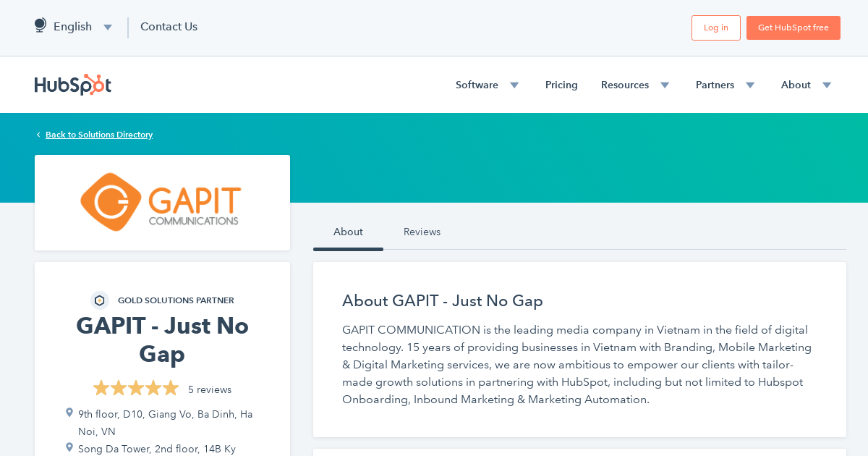This screenshot has height=456, width=868.
Task: Click the Get HubSpot free button
Action: click(x=793, y=28)
